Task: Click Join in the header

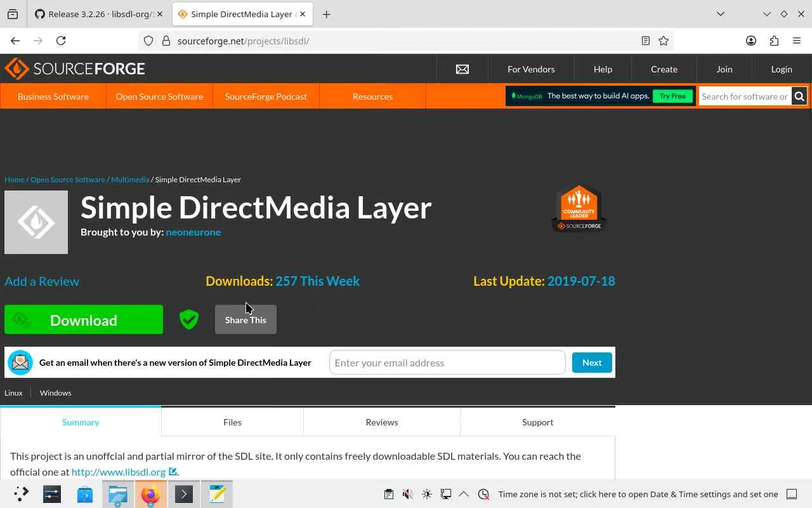Action: tap(724, 69)
